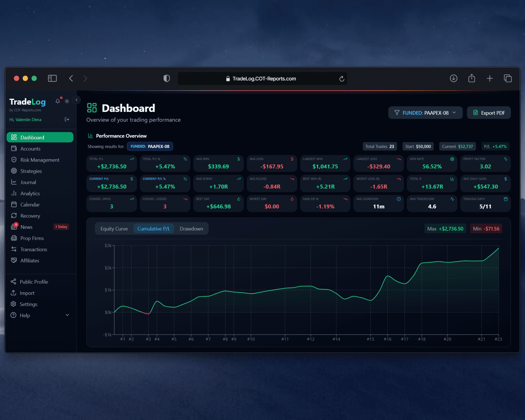Viewport: 525px width, 420px height.
Task: Open the notifications bell icon
Action: 57,101
